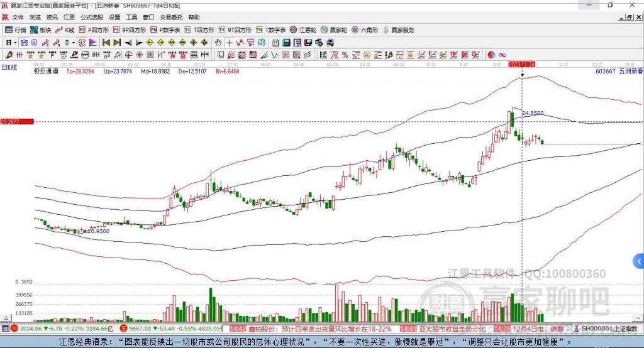
Task: Click the Up=23.7874 indicator value
Action: pyautogui.click(x=118, y=72)
